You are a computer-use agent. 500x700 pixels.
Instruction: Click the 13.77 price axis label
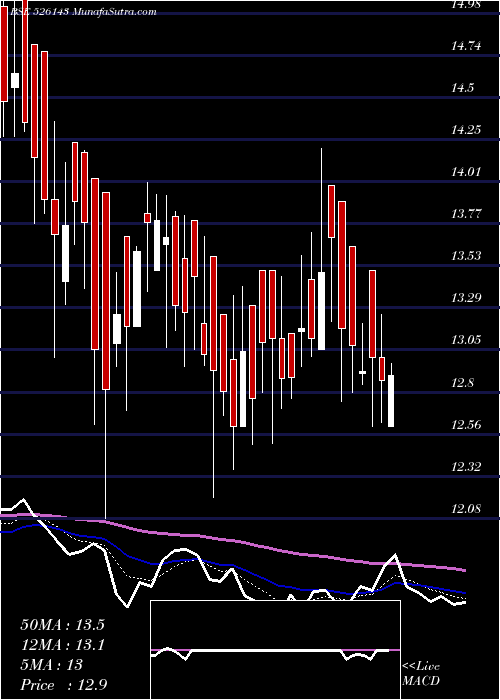[x=467, y=214]
